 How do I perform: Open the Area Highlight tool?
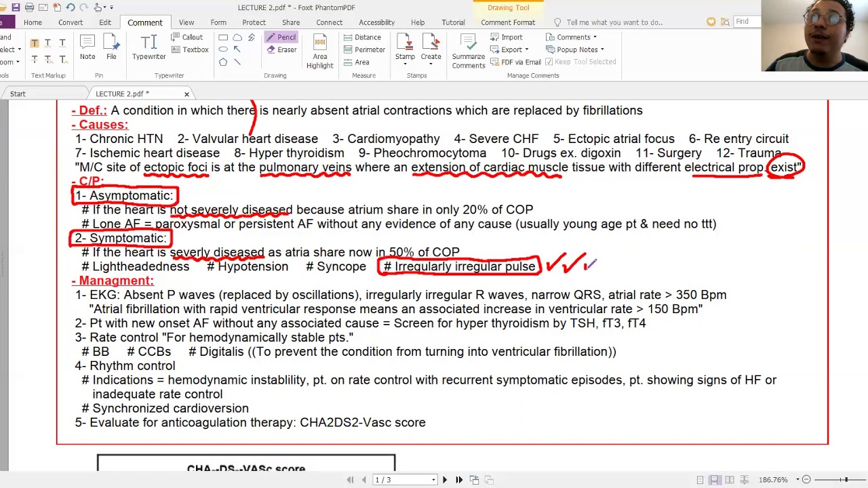point(319,52)
